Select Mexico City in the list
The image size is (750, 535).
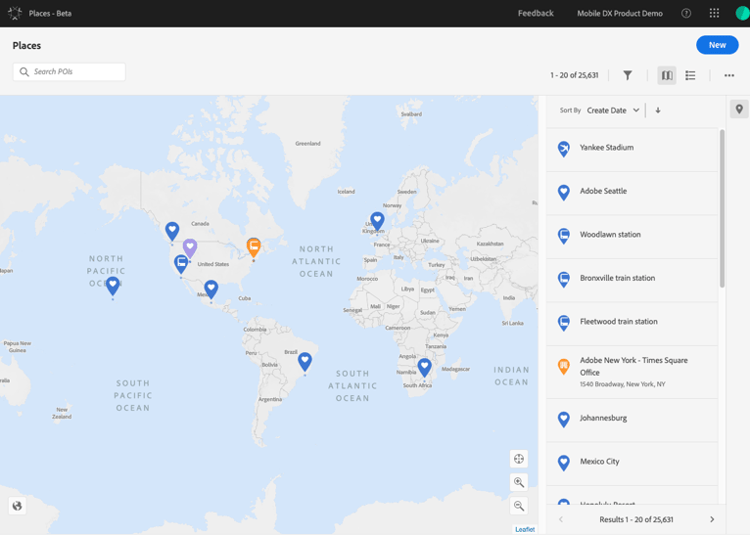[632, 463]
